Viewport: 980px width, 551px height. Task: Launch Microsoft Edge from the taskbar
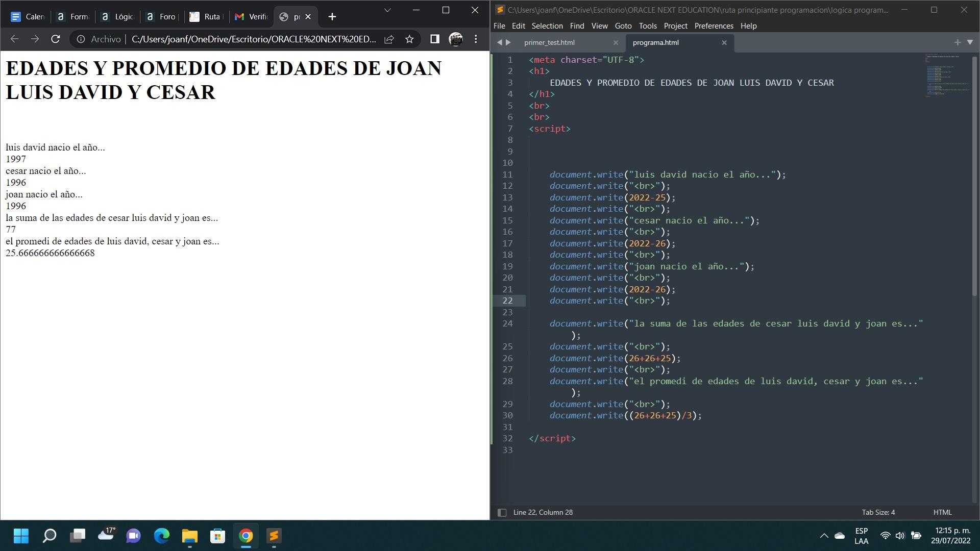(x=162, y=536)
